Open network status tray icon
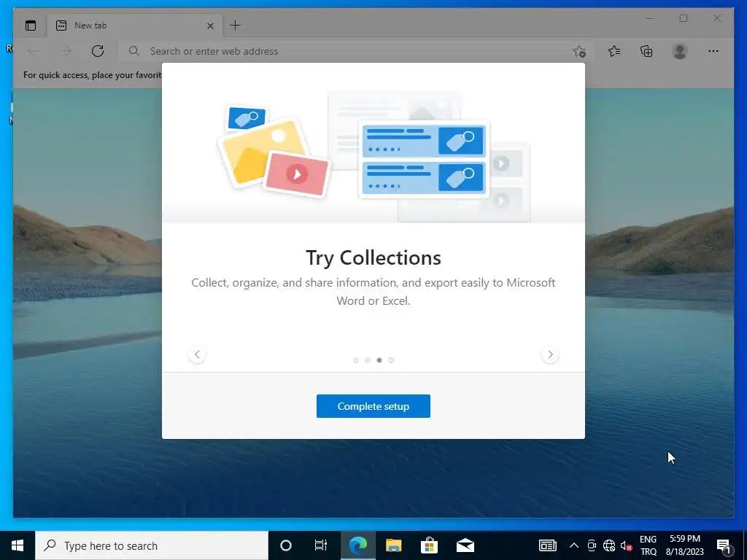Screen dimensions: 747x560 609,545
